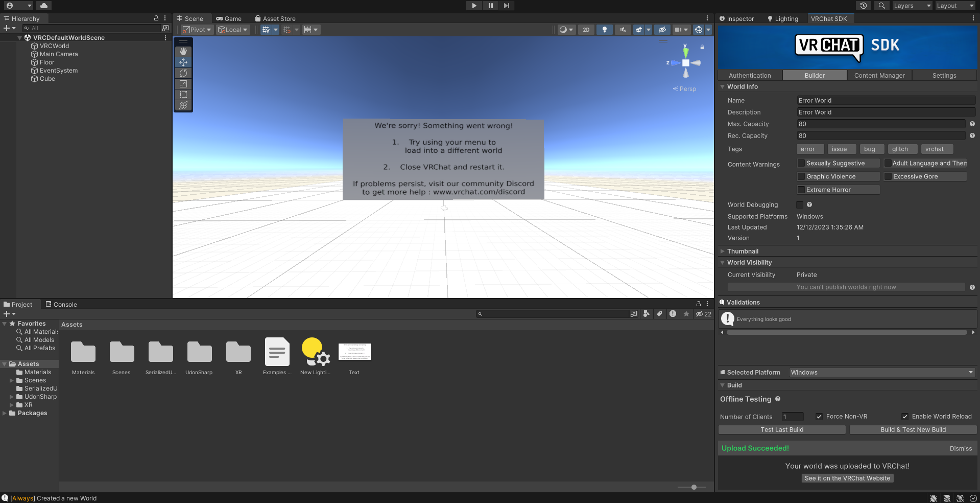
Task: Click the Play button
Action: [474, 6]
